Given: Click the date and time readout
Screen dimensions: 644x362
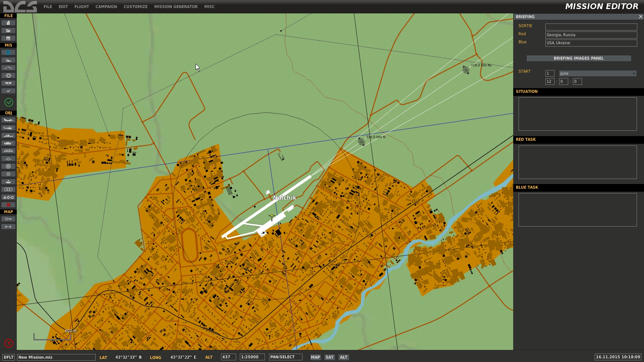Looking at the screenshot, I should pos(618,357).
